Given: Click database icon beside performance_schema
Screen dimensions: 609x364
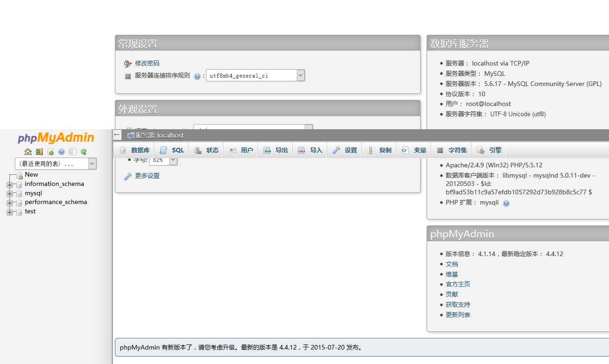Looking at the screenshot, I should [x=19, y=203].
